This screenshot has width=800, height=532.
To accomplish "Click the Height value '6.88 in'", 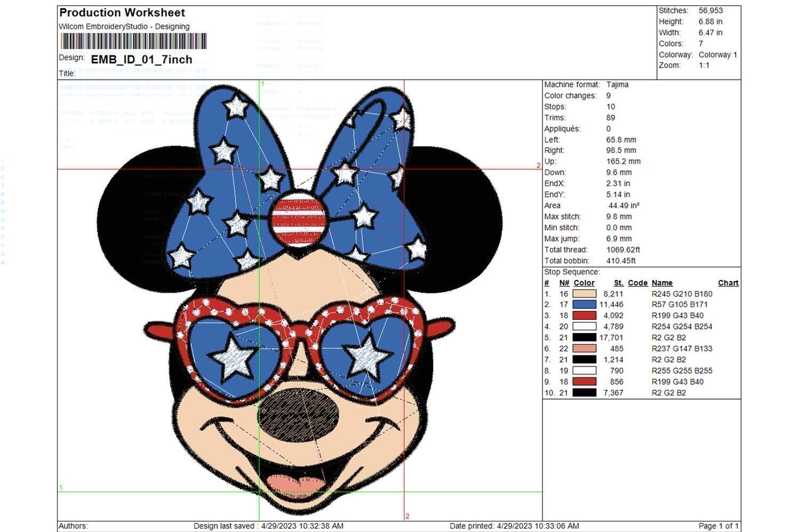I will coord(710,22).
